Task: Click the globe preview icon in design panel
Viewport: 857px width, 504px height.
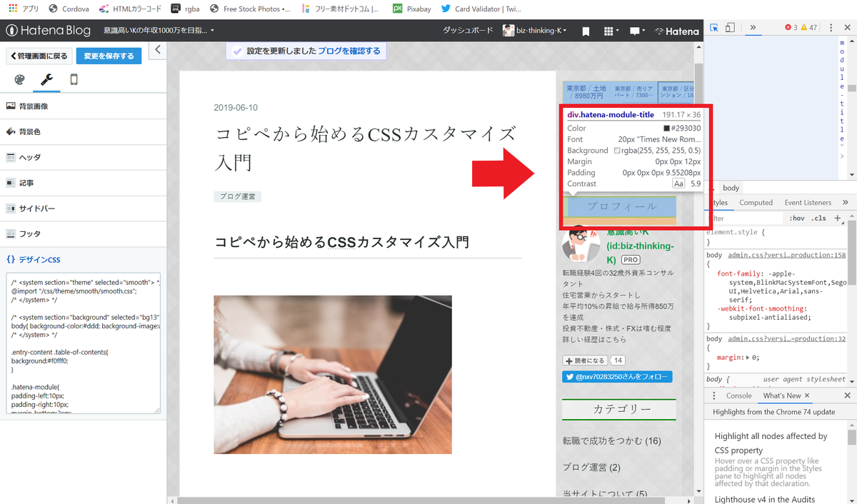Action: pos(21,79)
